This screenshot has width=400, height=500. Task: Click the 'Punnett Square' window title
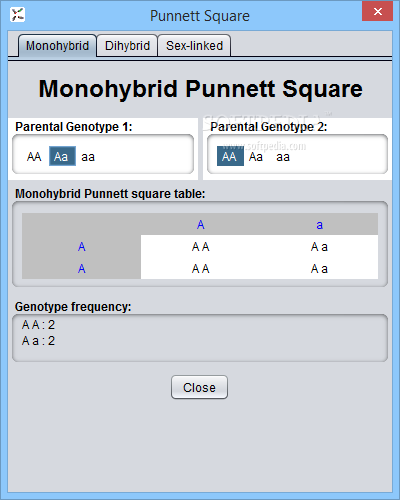coord(200,16)
